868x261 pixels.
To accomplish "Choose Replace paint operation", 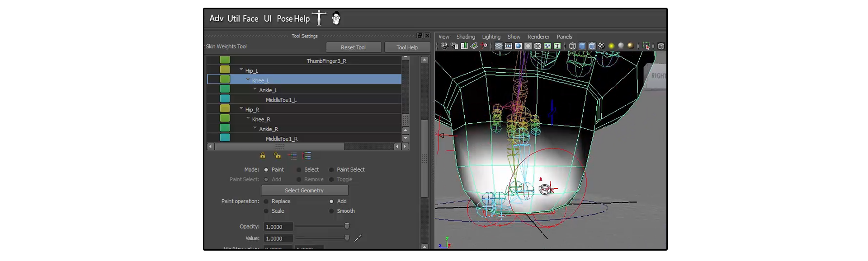I will (266, 201).
